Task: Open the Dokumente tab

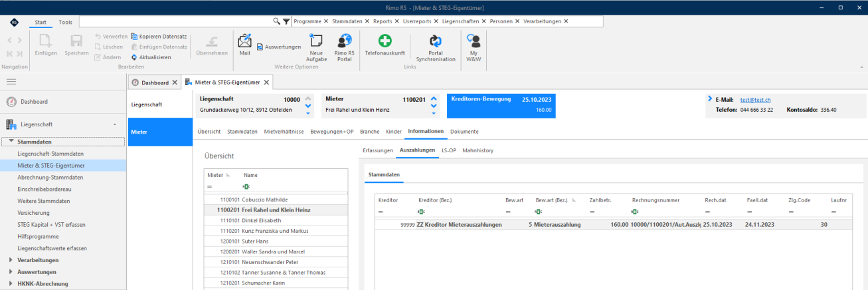Action: pyautogui.click(x=464, y=132)
